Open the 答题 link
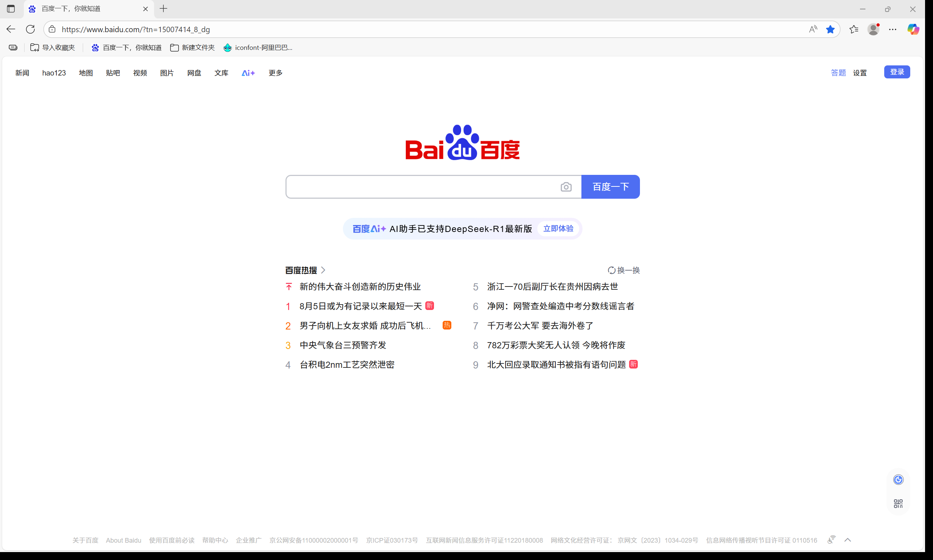Screen dimensions: 933x560 pyautogui.click(x=838, y=73)
